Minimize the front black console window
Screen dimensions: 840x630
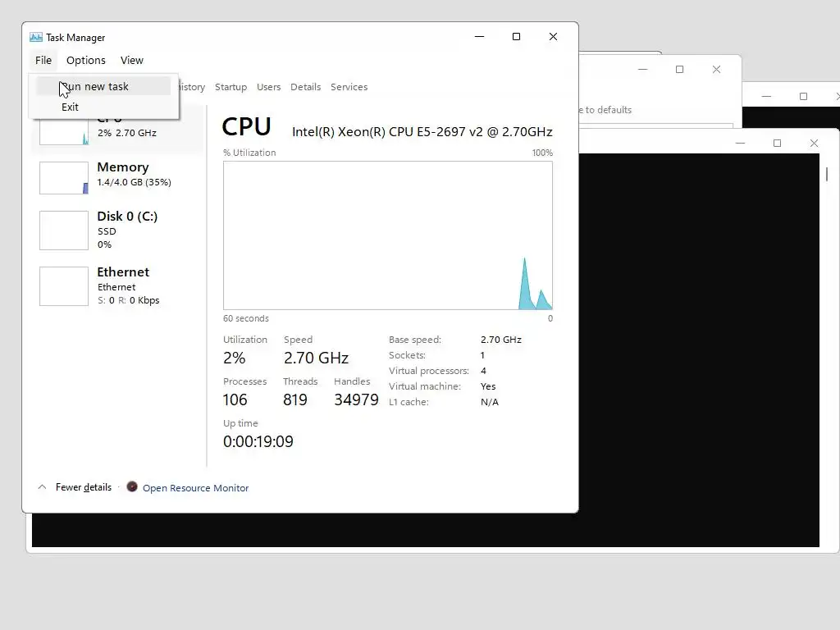(741, 143)
